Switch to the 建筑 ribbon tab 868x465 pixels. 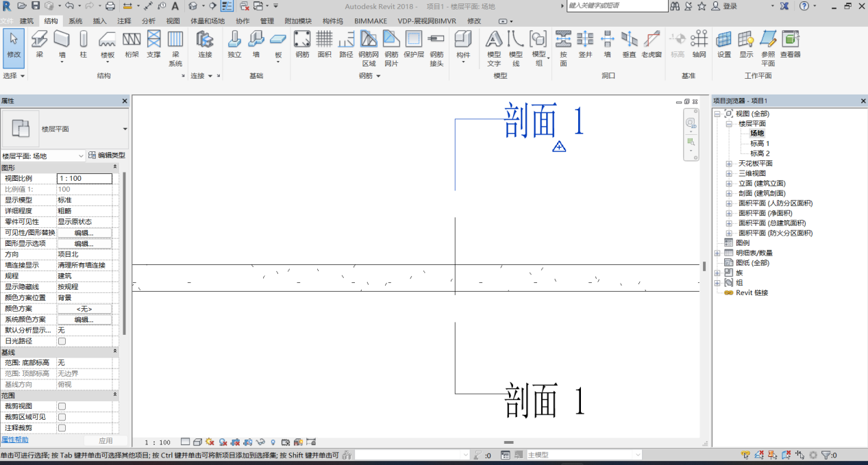(27, 21)
